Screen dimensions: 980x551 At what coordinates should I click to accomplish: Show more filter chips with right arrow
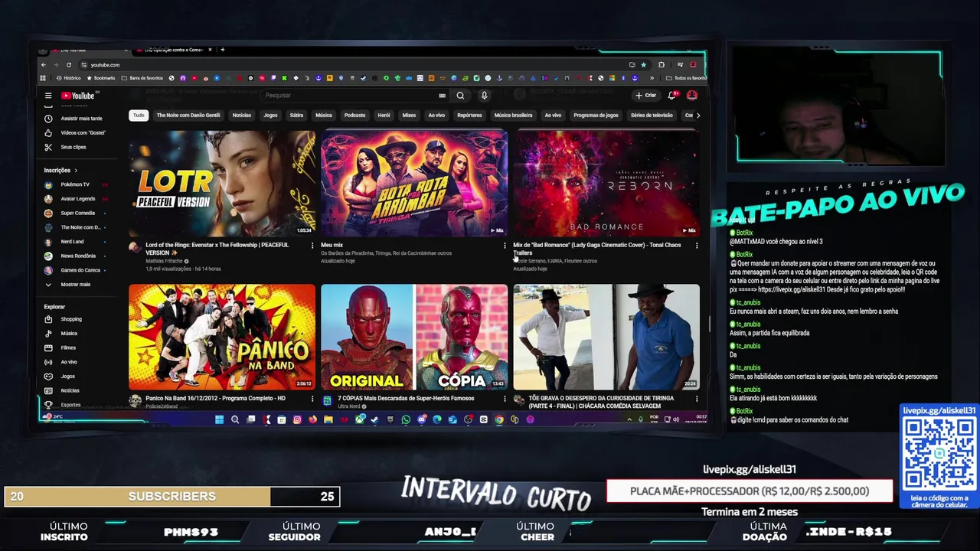(697, 116)
